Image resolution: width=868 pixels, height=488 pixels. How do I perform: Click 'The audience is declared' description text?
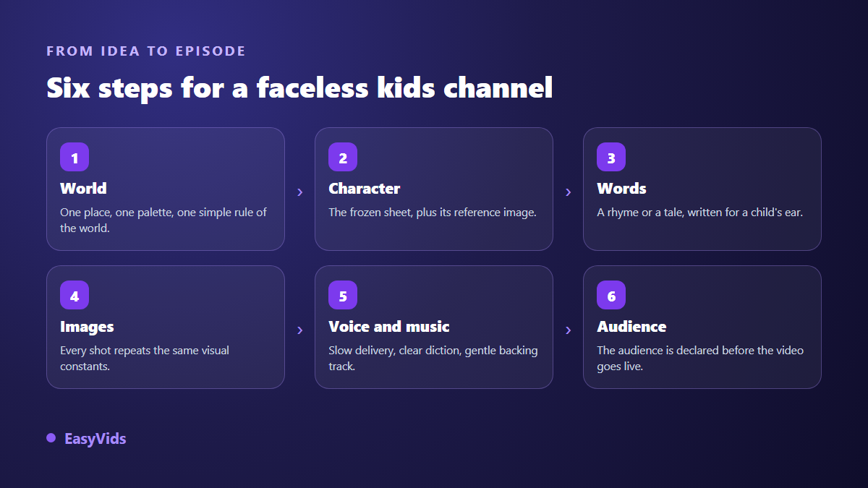700,358
